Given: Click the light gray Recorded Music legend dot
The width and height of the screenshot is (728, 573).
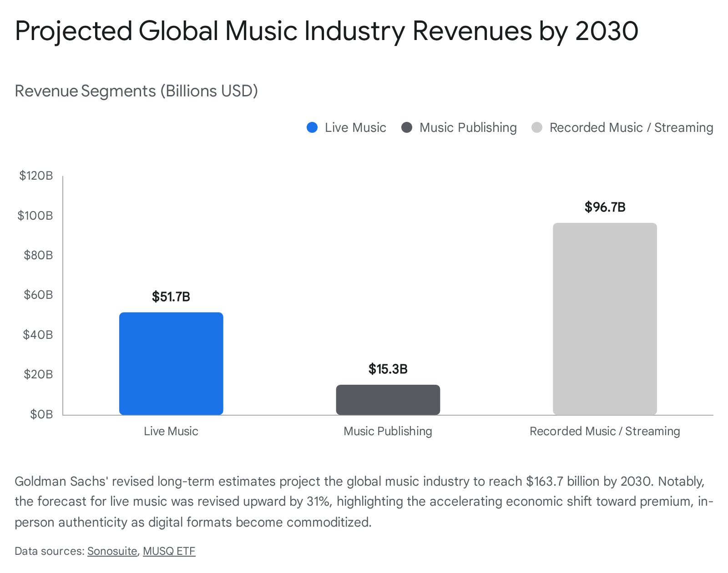Looking at the screenshot, I should click(x=537, y=128).
